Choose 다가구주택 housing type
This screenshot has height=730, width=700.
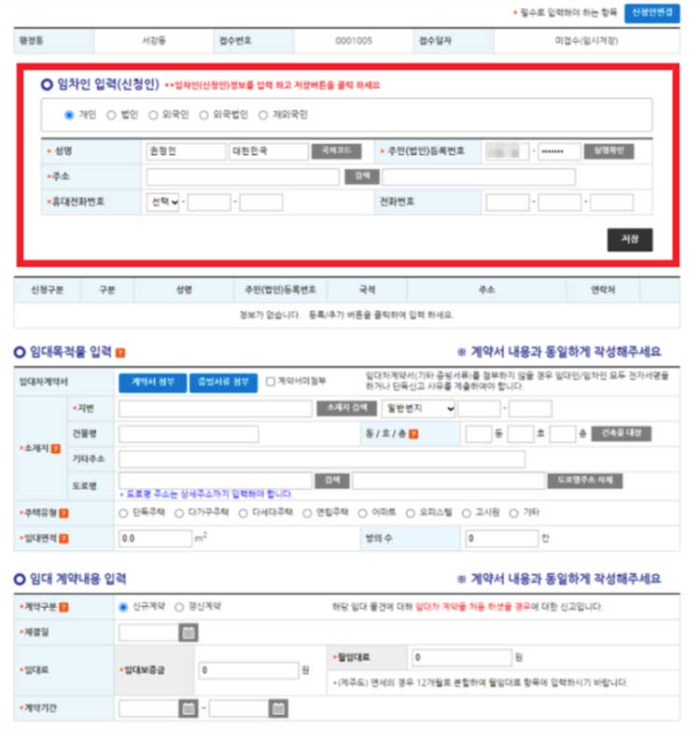(x=179, y=513)
